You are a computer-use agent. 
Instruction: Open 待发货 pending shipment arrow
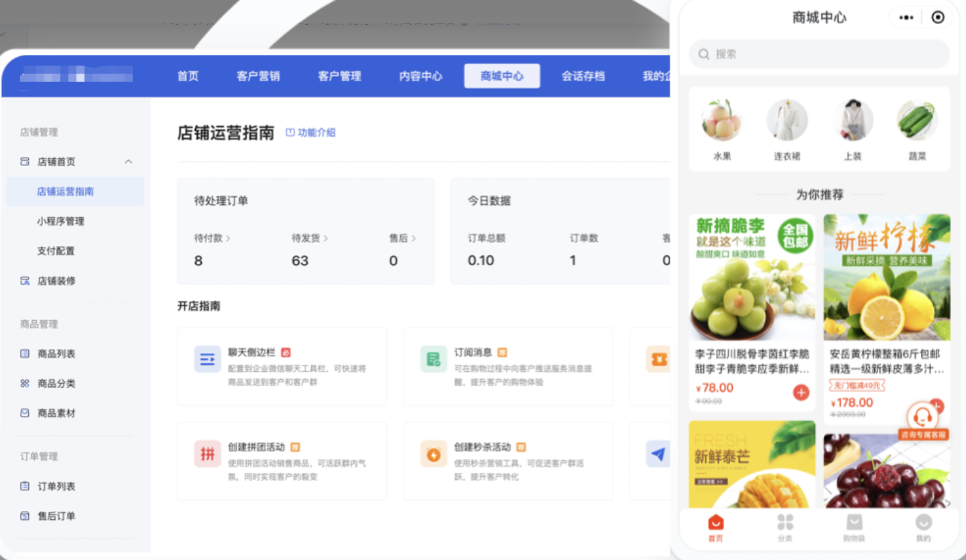[326, 238]
